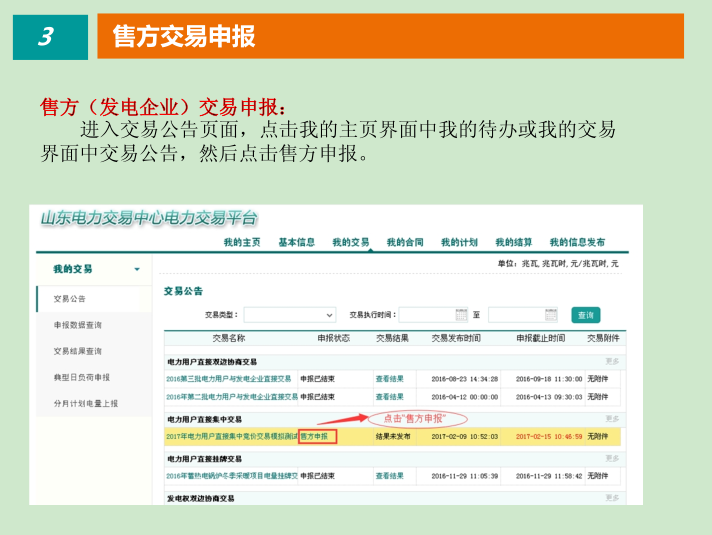
Task: Switch to the 我的主页 tab
Action: [x=242, y=242]
